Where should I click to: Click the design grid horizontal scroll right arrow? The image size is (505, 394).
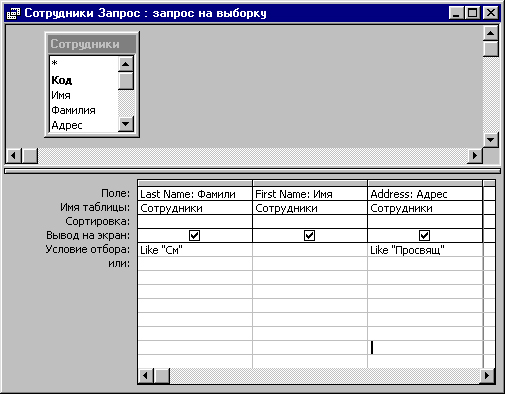(487, 376)
